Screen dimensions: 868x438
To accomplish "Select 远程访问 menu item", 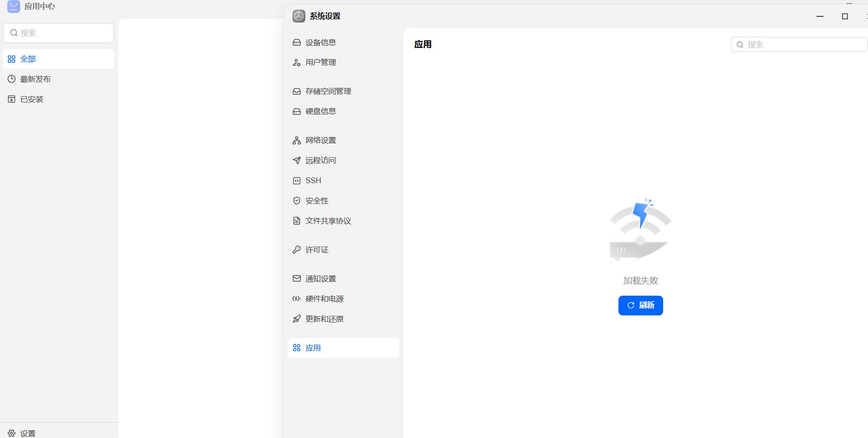I will click(x=343, y=161).
